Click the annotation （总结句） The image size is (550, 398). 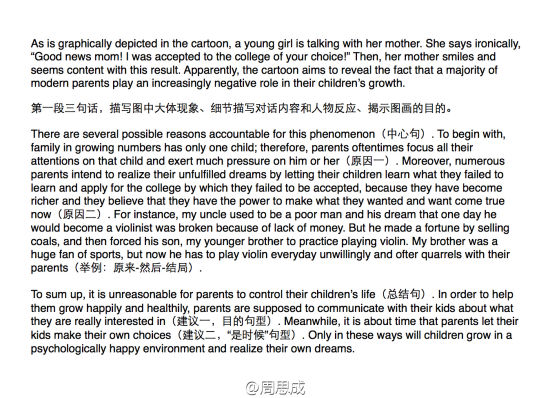tap(404, 294)
